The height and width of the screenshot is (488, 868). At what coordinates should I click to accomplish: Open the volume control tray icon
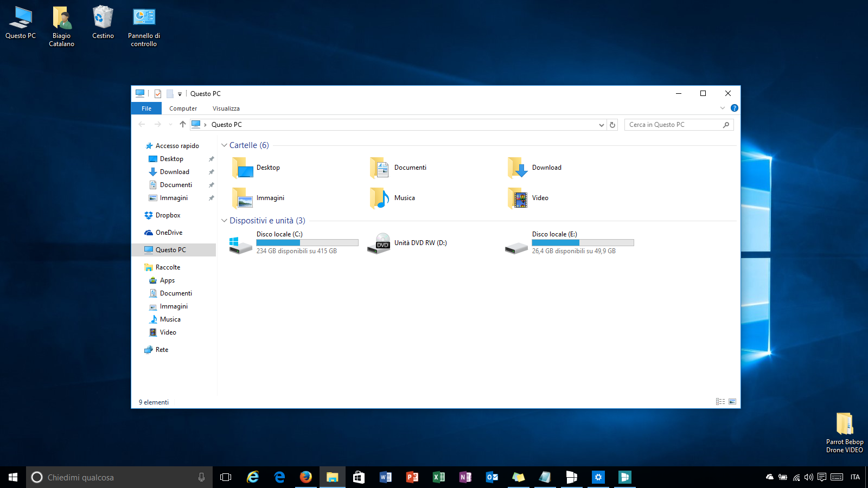click(809, 477)
